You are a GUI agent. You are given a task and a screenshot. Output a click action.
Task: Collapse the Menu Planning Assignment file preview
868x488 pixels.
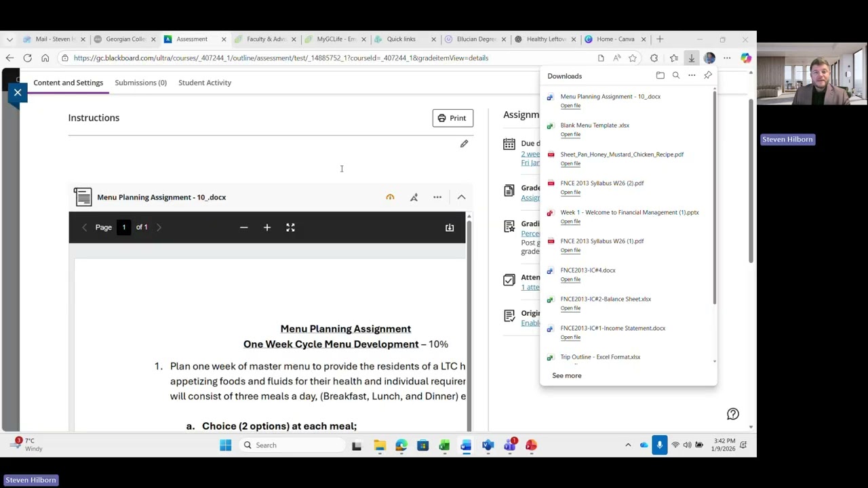pos(461,197)
